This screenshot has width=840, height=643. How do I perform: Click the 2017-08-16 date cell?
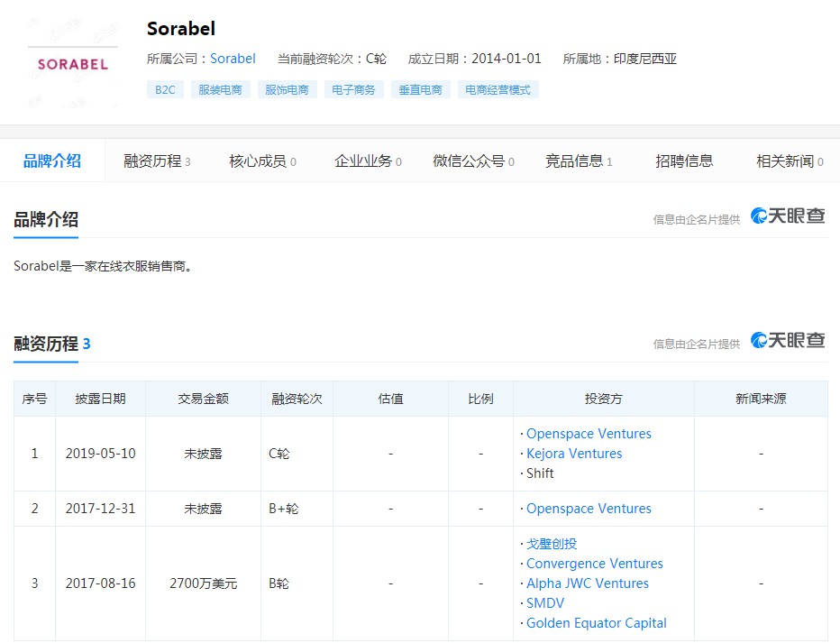(101, 583)
